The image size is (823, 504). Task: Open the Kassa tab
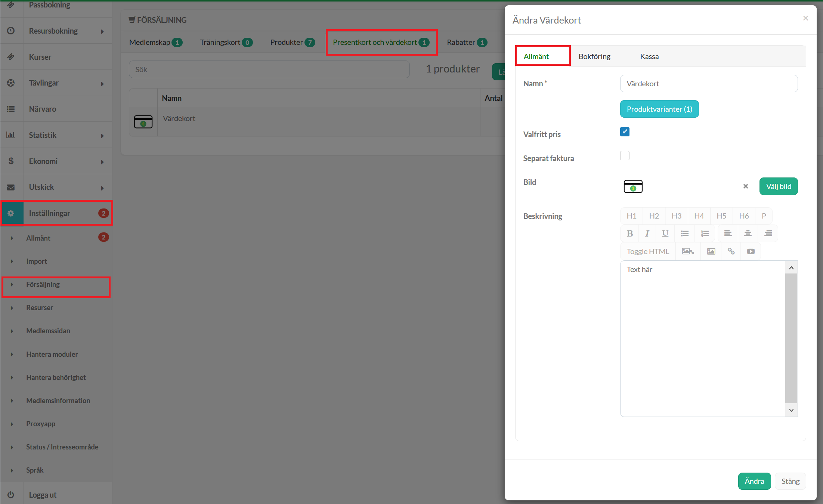pos(649,56)
